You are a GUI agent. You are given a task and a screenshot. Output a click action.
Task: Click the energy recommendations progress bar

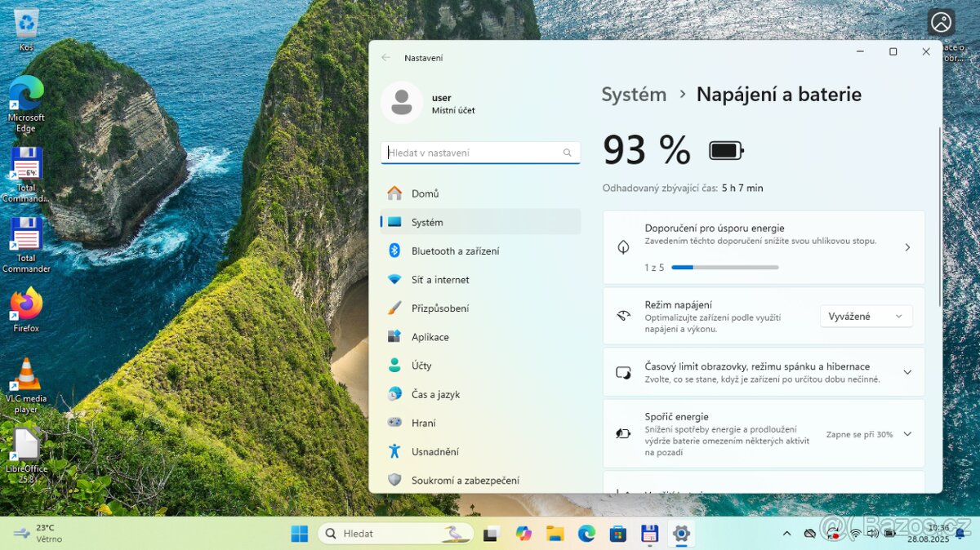click(724, 267)
